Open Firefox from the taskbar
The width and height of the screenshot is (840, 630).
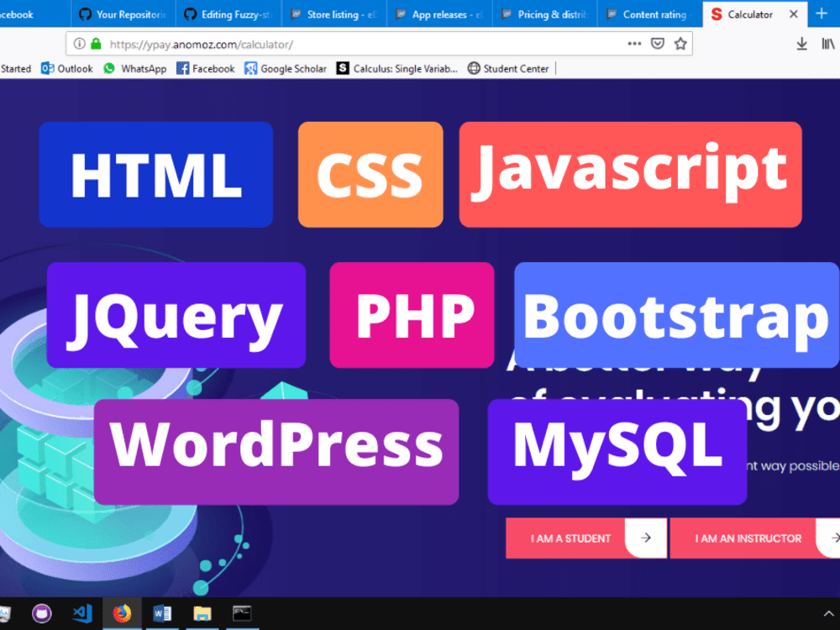[122, 613]
